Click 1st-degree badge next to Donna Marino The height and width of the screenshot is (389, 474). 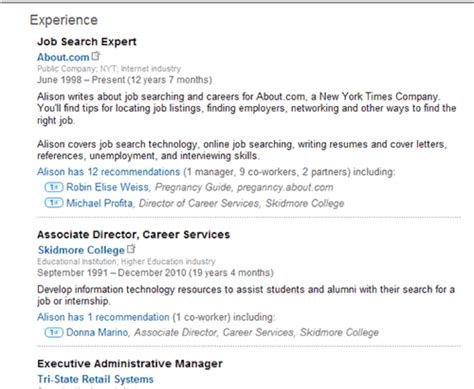coord(54,332)
